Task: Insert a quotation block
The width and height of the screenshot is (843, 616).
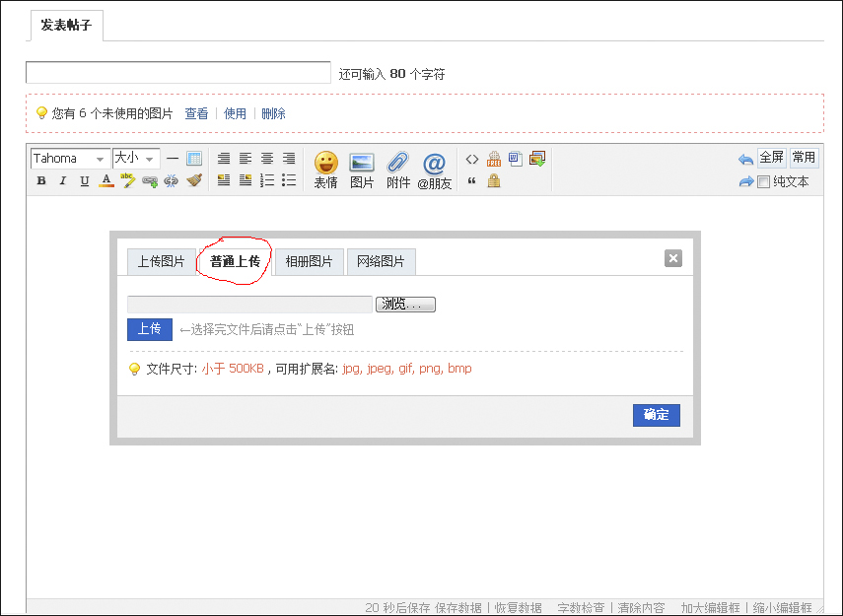Action: pyautogui.click(x=472, y=181)
